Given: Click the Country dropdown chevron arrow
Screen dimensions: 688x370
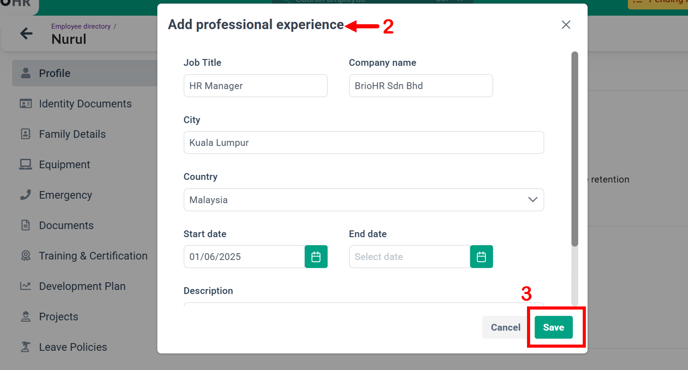Looking at the screenshot, I should click(533, 200).
